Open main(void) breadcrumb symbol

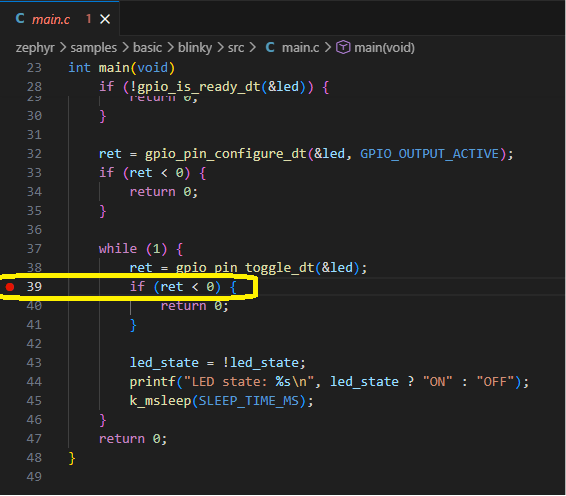point(384,48)
